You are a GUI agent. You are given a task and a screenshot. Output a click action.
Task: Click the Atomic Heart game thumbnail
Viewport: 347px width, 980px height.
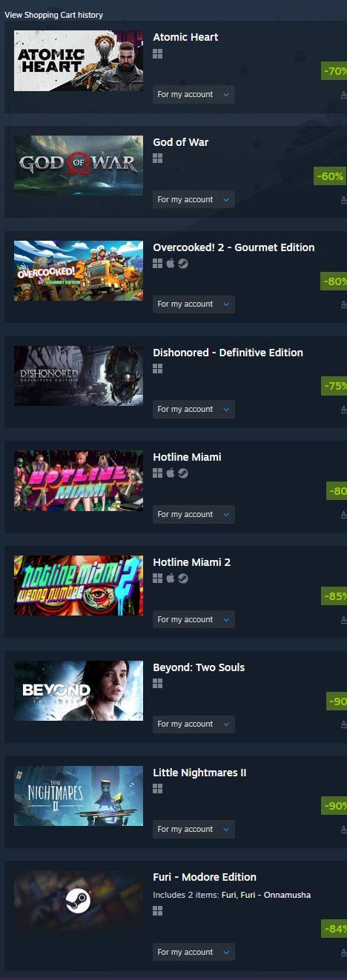[x=79, y=61]
